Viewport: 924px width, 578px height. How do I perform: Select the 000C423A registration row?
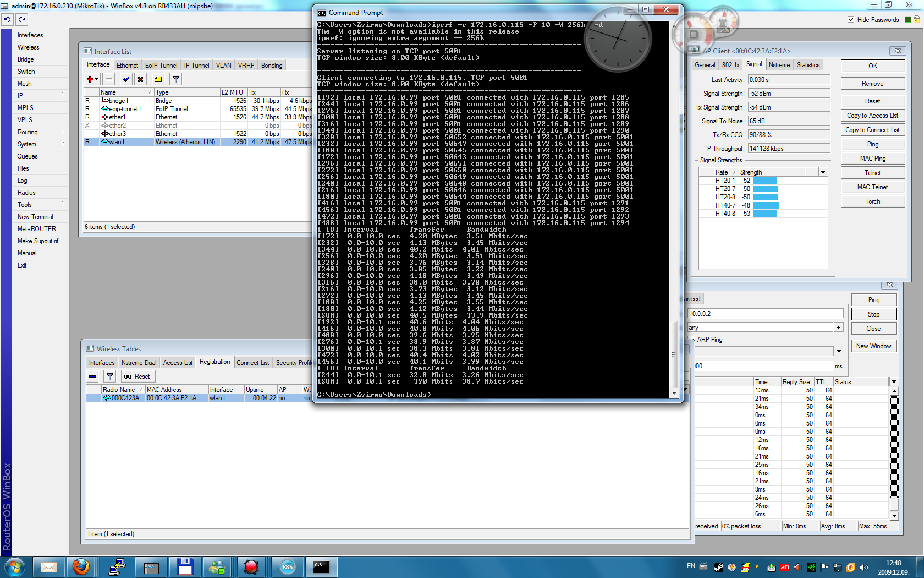199,398
